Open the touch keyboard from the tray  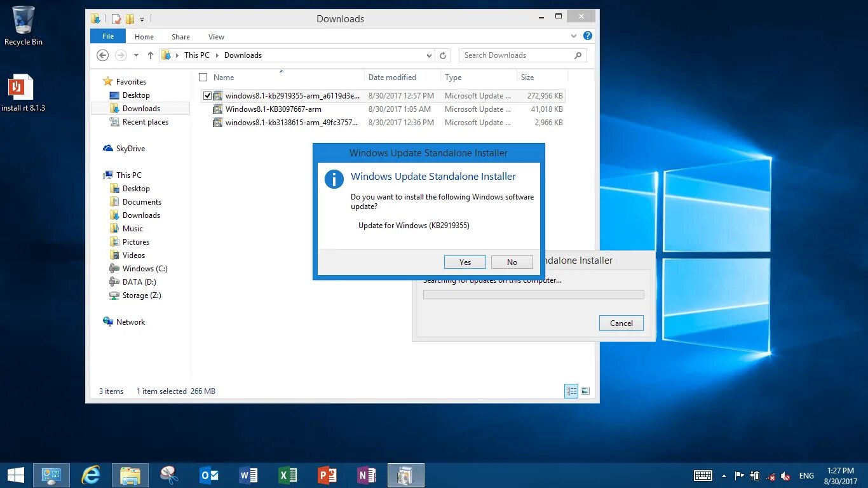(x=703, y=475)
